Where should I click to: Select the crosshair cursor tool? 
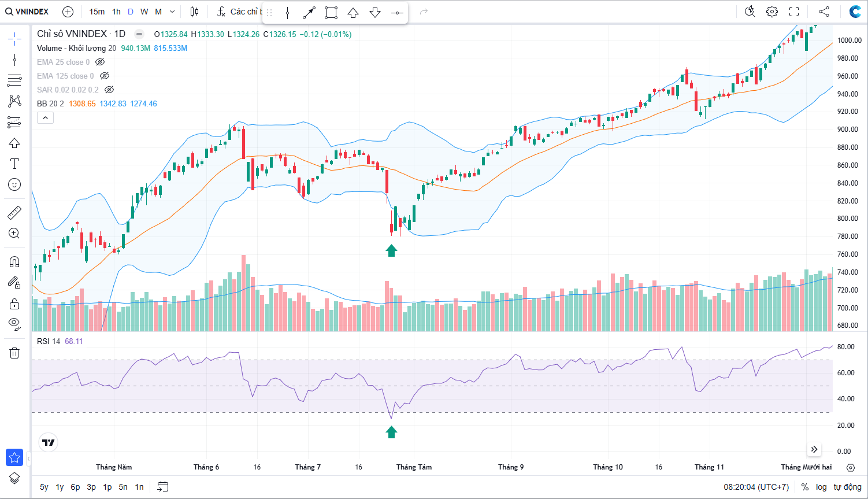coord(14,39)
